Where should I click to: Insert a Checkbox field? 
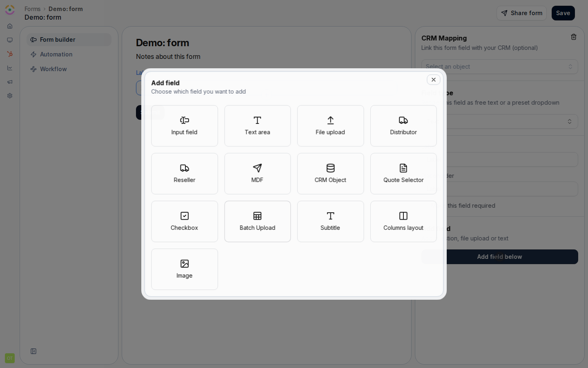pos(185,222)
